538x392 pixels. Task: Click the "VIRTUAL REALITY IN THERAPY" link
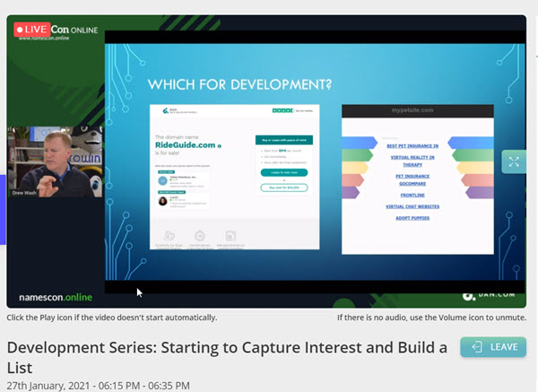[x=412, y=161]
